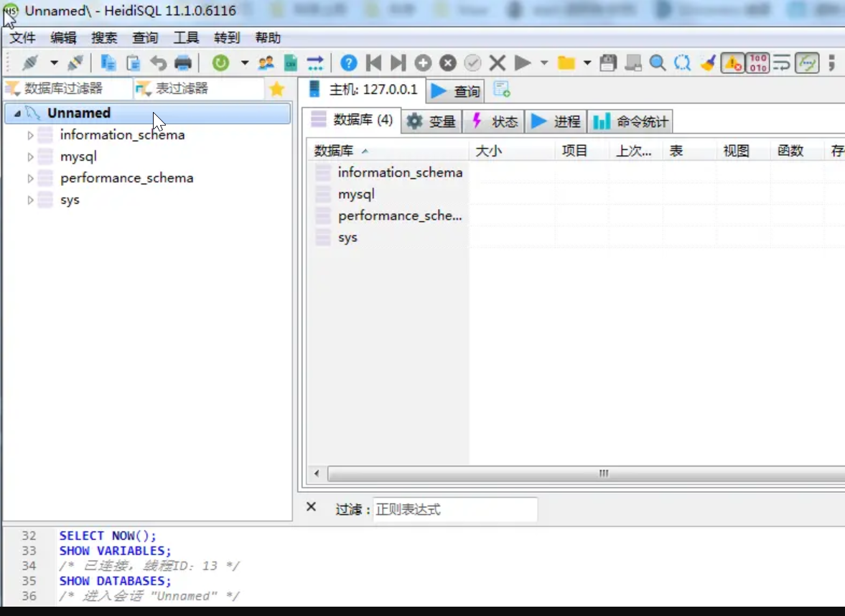Image resolution: width=845 pixels, height=616 pixels.
Task: Click the Delete row circle-x icon
Action: point(448,63)
